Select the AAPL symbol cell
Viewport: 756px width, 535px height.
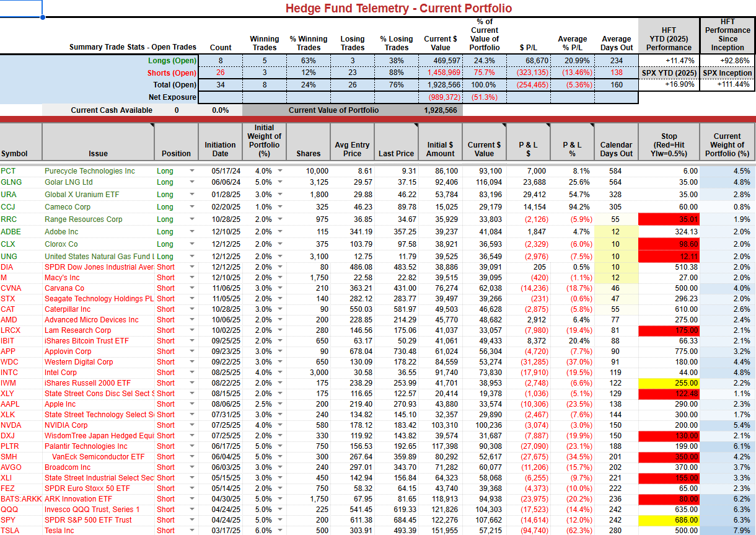(x=21, y=404)
